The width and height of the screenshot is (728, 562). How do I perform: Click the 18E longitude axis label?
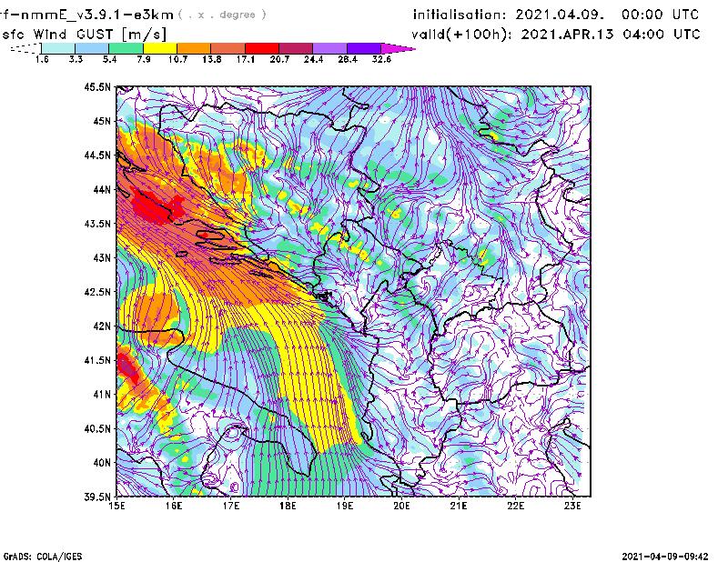(x=288, y=506)
